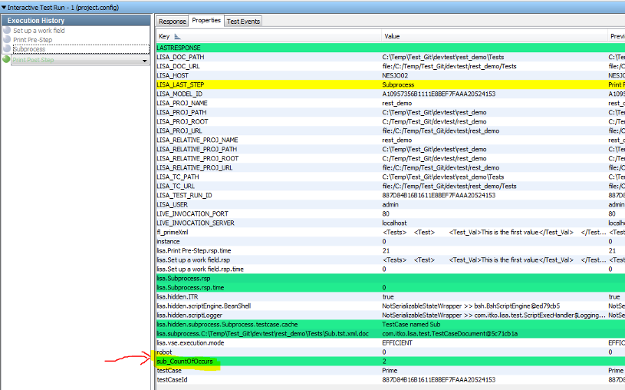Select the Set up a work field step
Viewport: 625px width, 390px height.
click(x=39, y=30)
